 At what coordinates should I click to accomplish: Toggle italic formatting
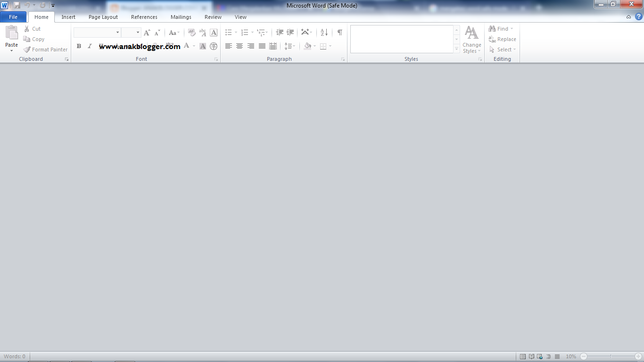[90, 46]
